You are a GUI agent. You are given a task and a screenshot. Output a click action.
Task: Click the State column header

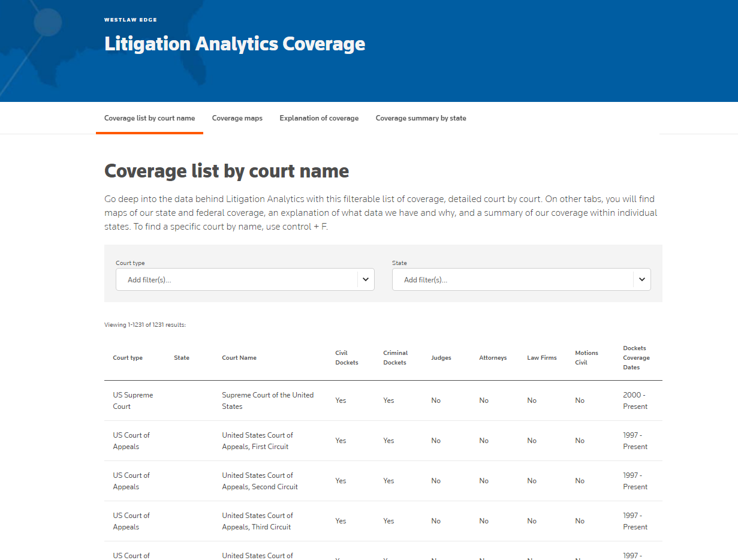pos(182,358)
